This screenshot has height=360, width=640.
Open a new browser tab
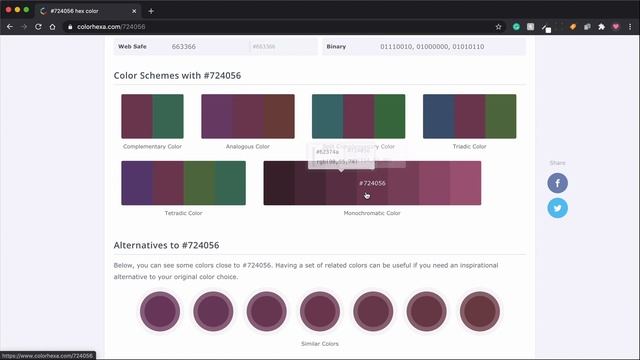151,11
